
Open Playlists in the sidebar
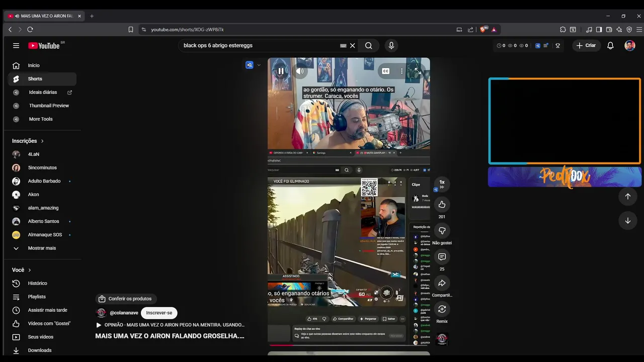coord(42,297)
